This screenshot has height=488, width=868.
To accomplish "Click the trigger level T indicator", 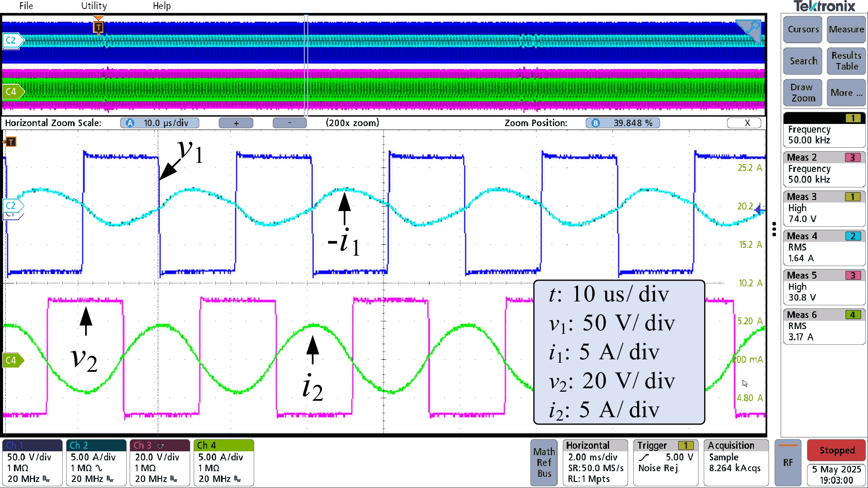I will tap(10, 142).
